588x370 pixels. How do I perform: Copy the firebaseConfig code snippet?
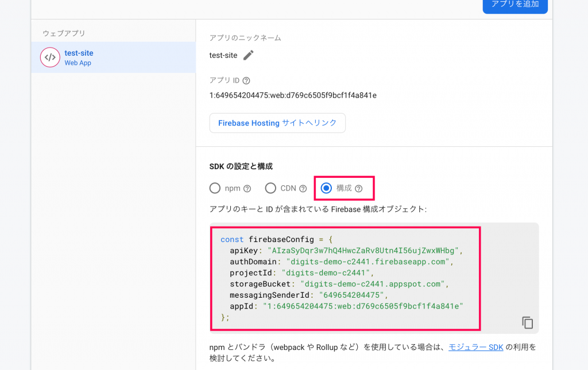click(527, 322)
